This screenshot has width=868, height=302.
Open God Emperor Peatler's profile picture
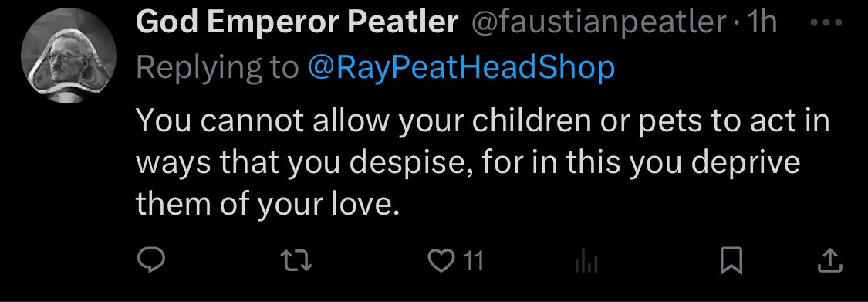pyautogui.click(x=69, y=56)
